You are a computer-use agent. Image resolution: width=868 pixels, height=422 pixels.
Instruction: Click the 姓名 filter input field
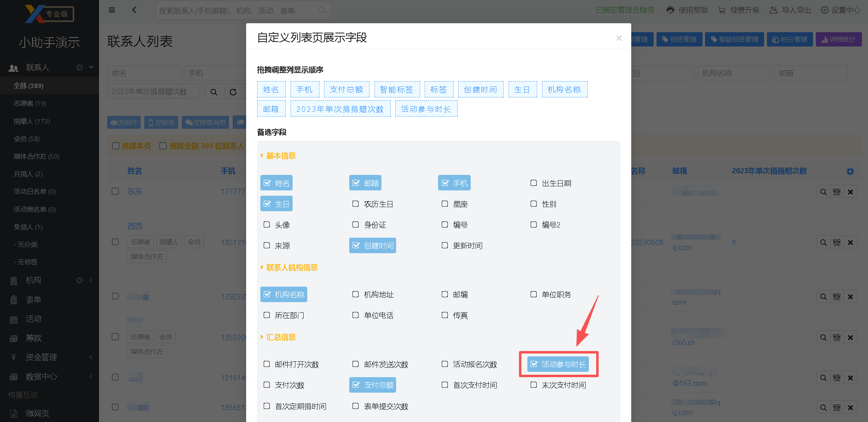tap(144, 73)
